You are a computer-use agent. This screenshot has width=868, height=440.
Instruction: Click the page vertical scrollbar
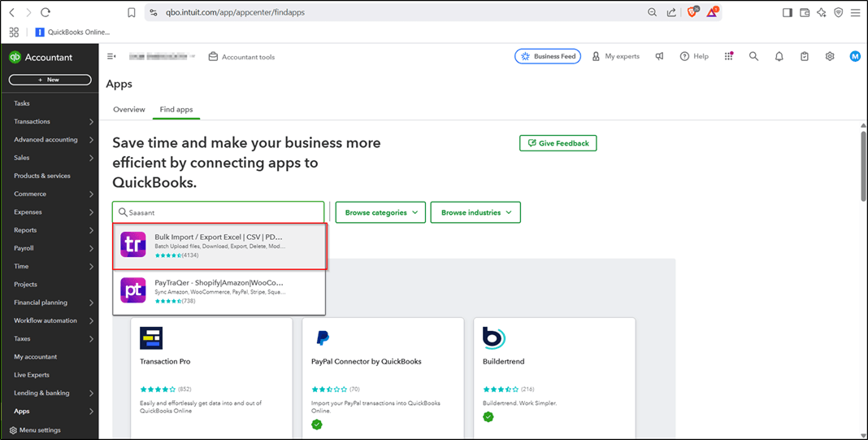pos(863,163)
